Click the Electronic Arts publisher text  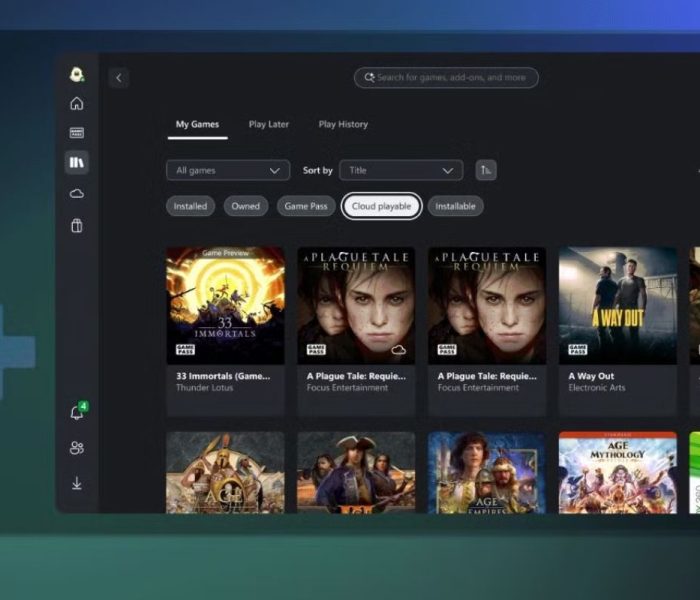pos(597,388)
